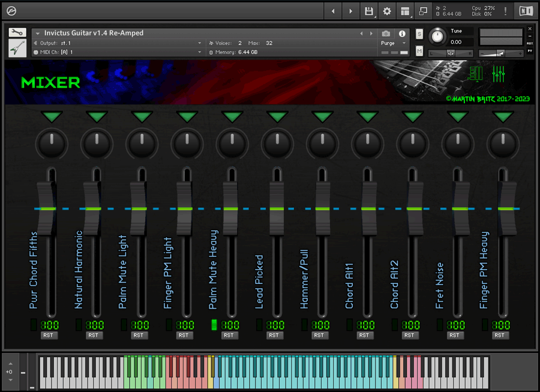Click the instrument pan slider

pos(451,53)
